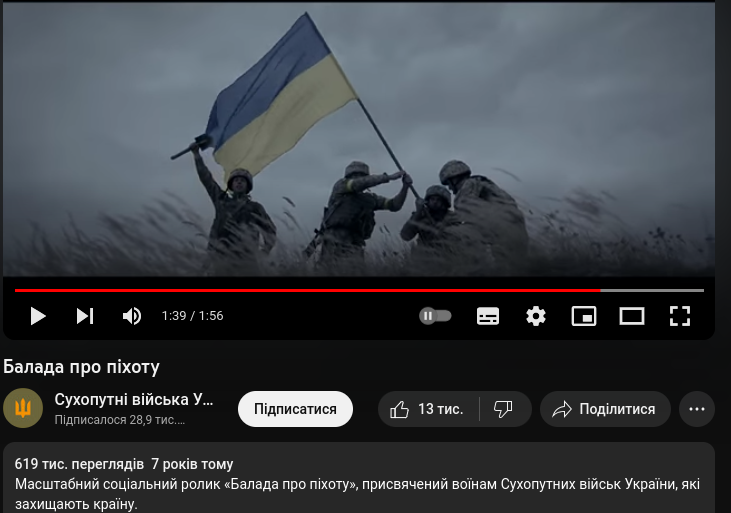This screenshot has width=731, height=513.
Task: Open the video settings gear
Action: pos(536,316)
